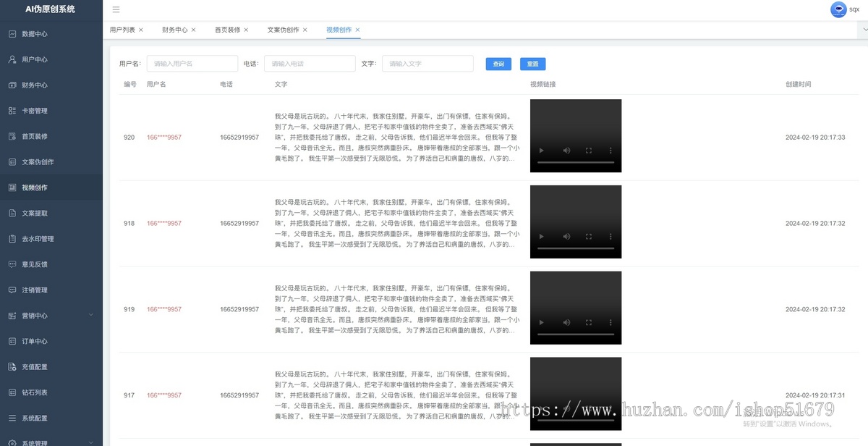Screen dimensions: 868x446
Task: Click the 注销管理 sidebar icon
Action: click(12, 290)
